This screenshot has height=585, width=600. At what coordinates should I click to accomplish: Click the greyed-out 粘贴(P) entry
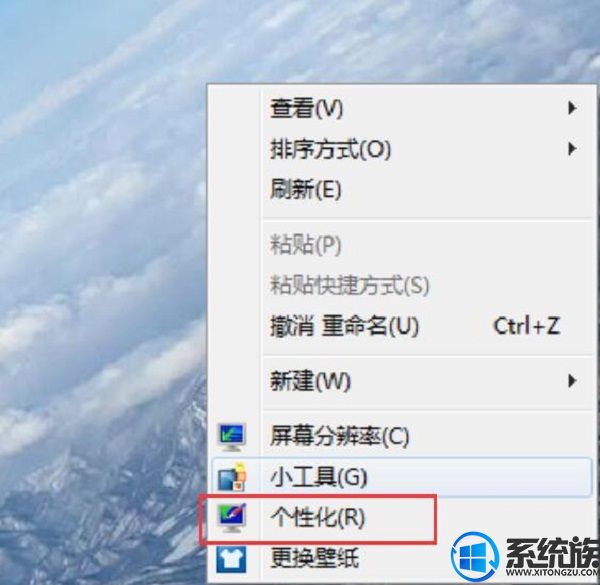402,245
